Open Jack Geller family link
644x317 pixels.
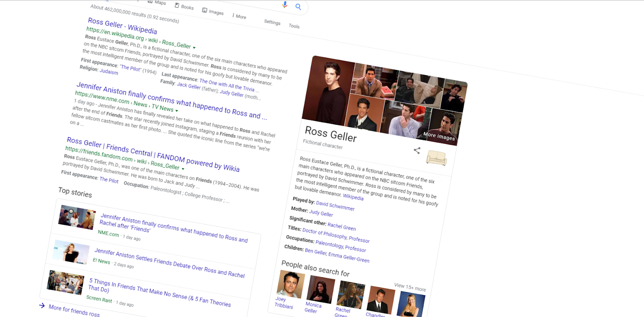pyautogui.click(x=189, y=86)
